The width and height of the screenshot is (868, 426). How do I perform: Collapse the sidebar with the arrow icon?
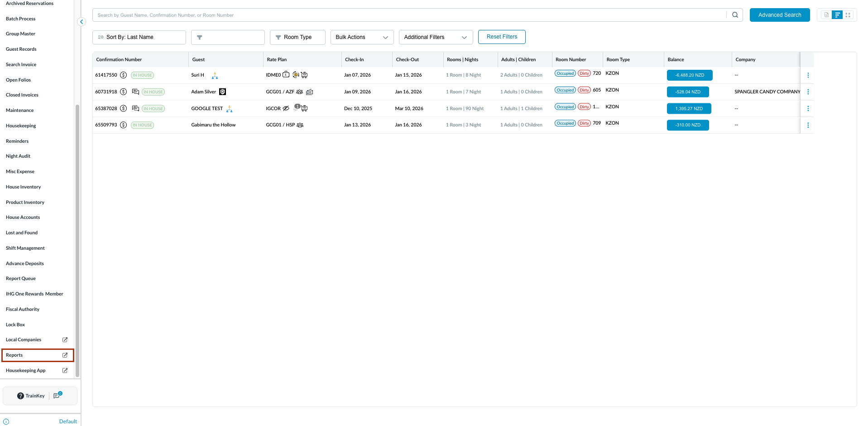tap(82, 22)
